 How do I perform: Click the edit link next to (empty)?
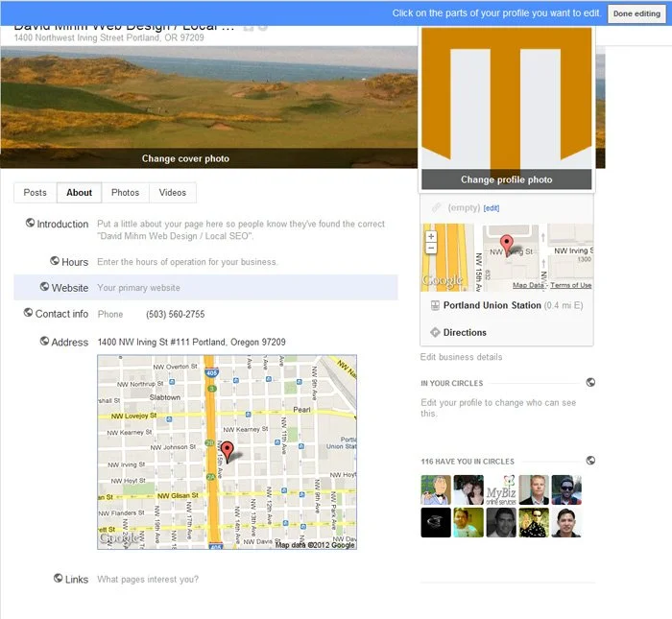point(492,208)
